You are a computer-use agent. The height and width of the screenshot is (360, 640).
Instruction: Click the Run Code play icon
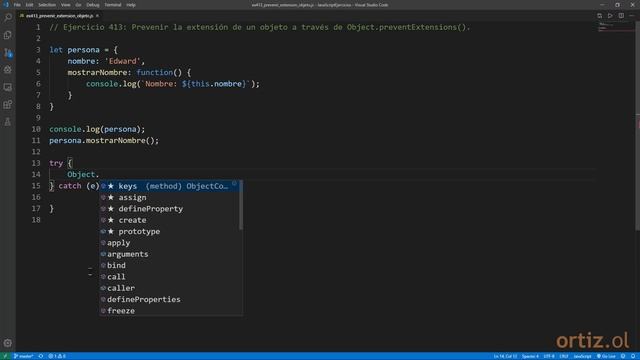pyautogui.click(x=610, y=16)
